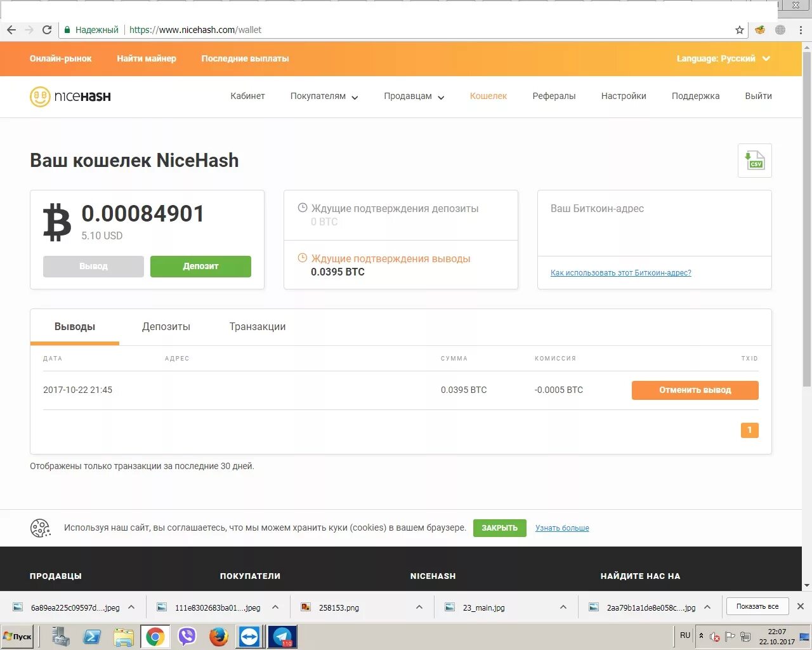Click the NiceHash logo

point(70,96)
